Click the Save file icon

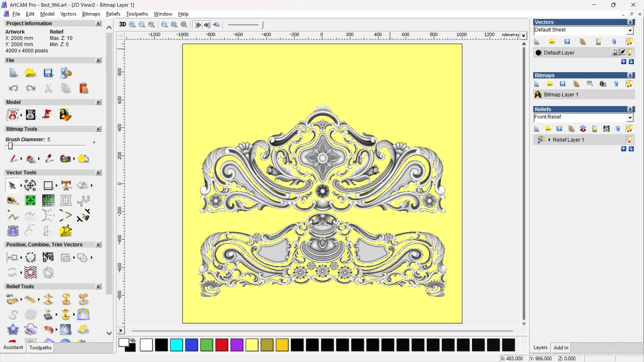48,73
